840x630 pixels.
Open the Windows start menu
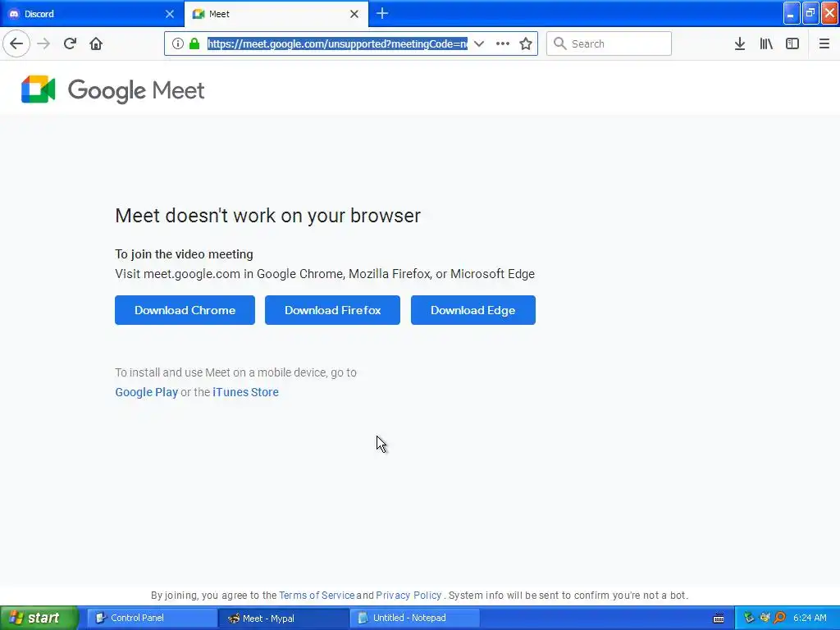click(39, 618)
